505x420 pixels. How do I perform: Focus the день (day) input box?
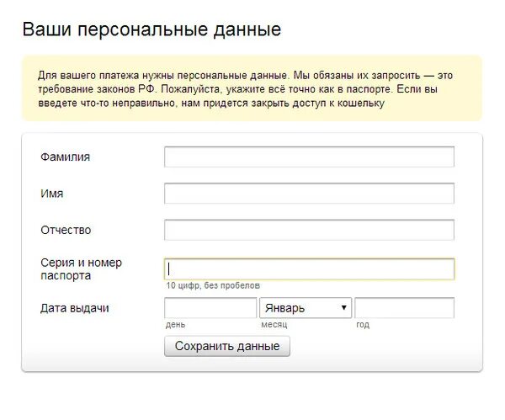pyautogui.click(x=210, y=308)
